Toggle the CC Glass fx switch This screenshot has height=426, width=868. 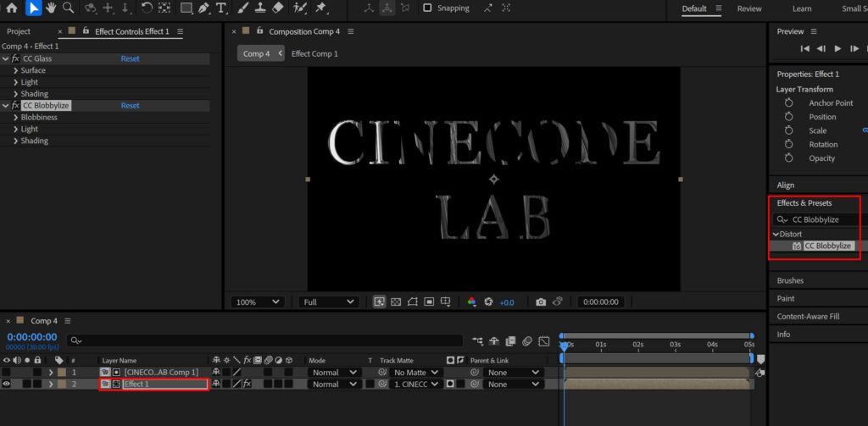point(15,58)
